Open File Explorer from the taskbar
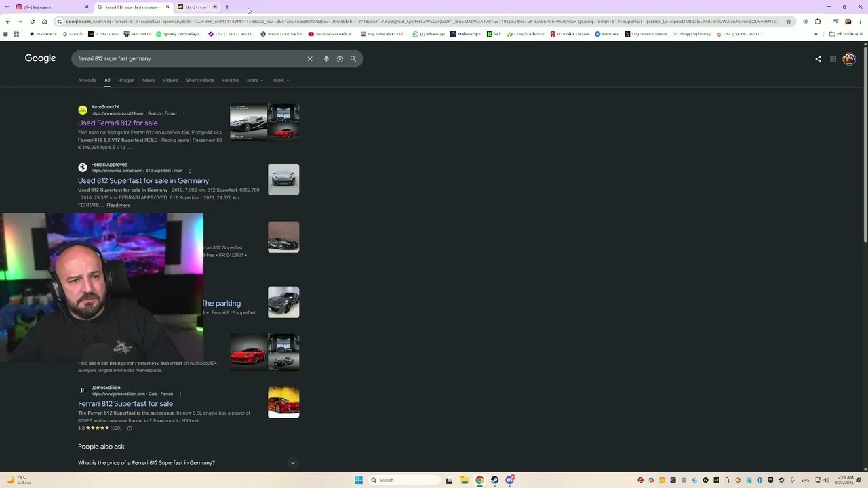Screen dimensions: 868x488 pyautogui.click(x=465, y=480)
